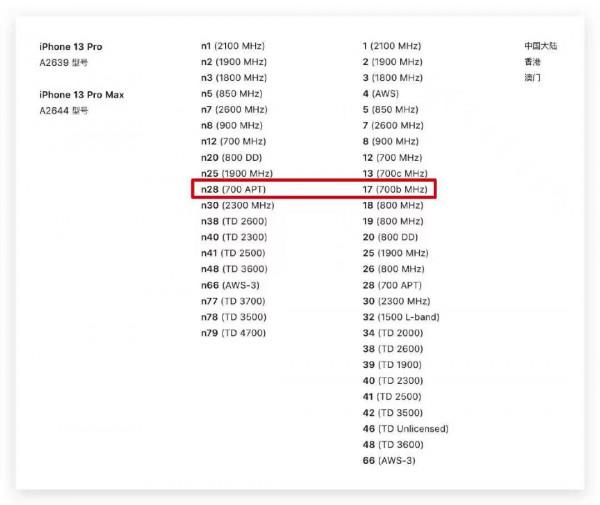Click the n12 (700 MHz) entry

[233, 142]
